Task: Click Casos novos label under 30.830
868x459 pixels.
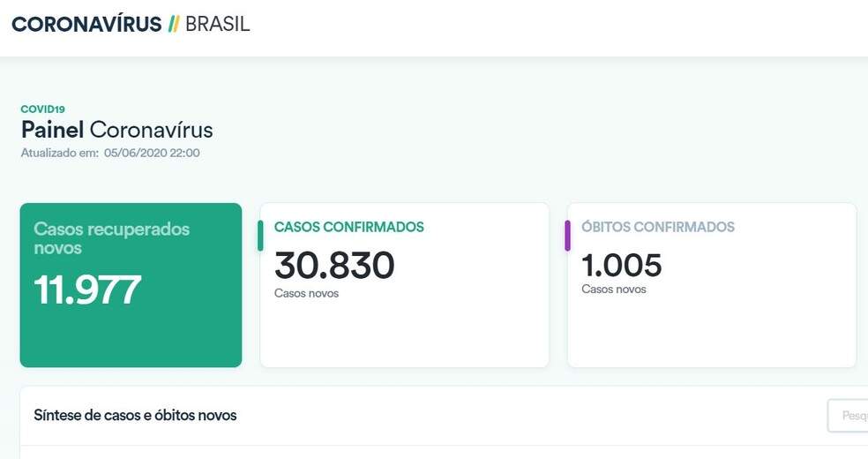Action: tap(306, 293)
